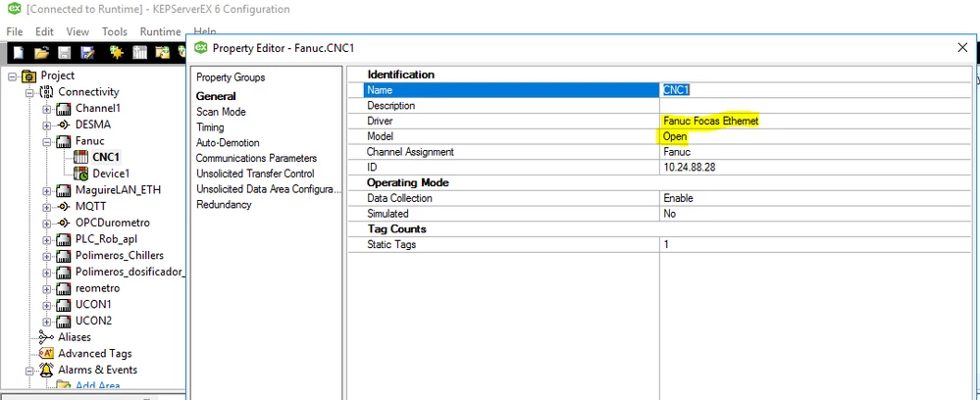Image resolution: width=980 pixels, height=400 pixels.
Task: Click the gray Save floppy toolbar icon
Action: (x=65, y=53)
